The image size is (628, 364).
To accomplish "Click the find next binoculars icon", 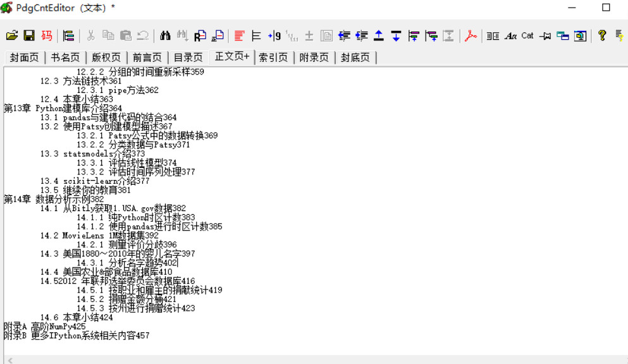I will pos(183,35).
